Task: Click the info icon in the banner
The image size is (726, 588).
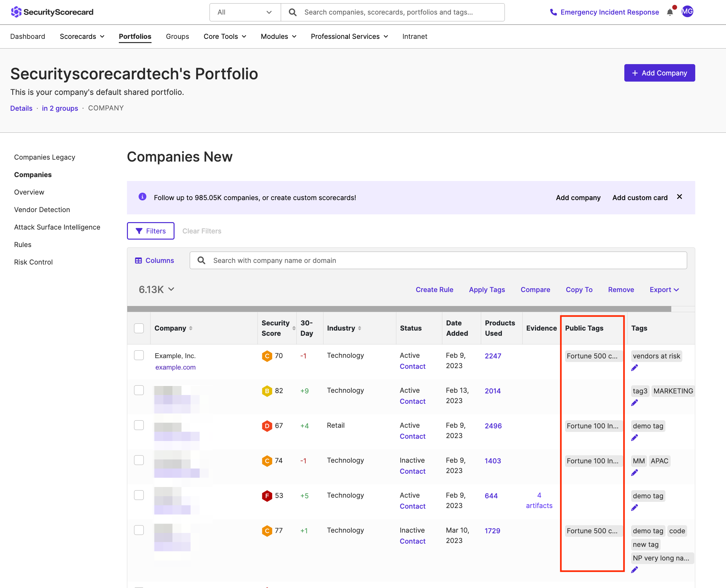Action: pos(142,197)
